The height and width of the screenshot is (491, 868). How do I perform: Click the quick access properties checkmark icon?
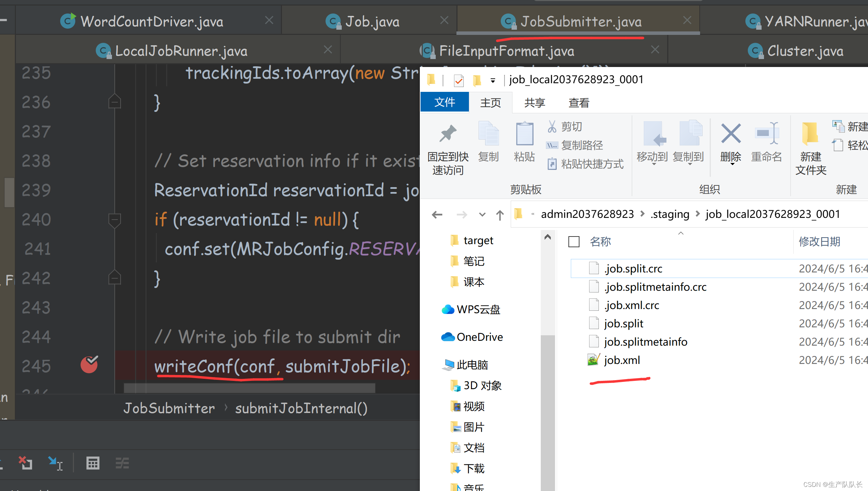pyautogui.click(x=459, y=80)
